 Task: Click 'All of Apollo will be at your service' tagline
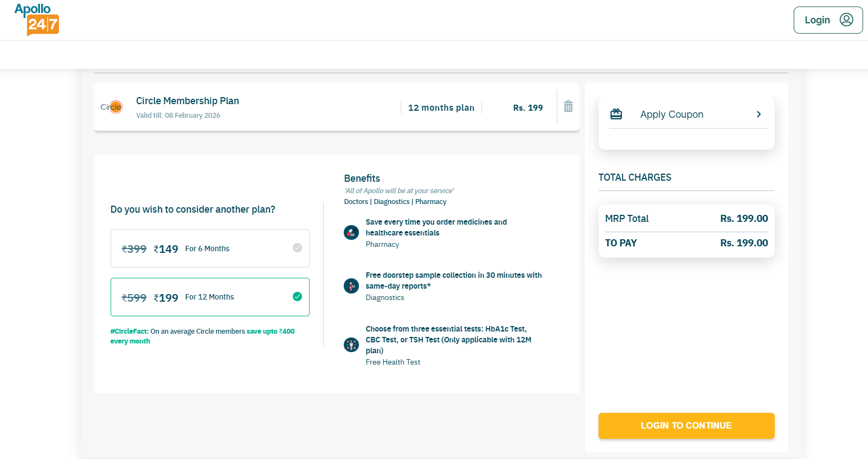(x=399, y=191)
